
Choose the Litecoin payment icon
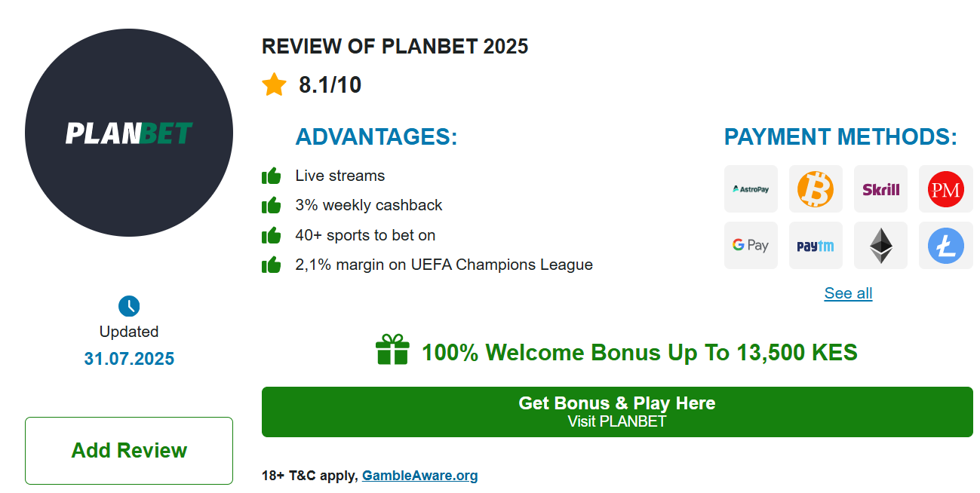click(945, 246)
